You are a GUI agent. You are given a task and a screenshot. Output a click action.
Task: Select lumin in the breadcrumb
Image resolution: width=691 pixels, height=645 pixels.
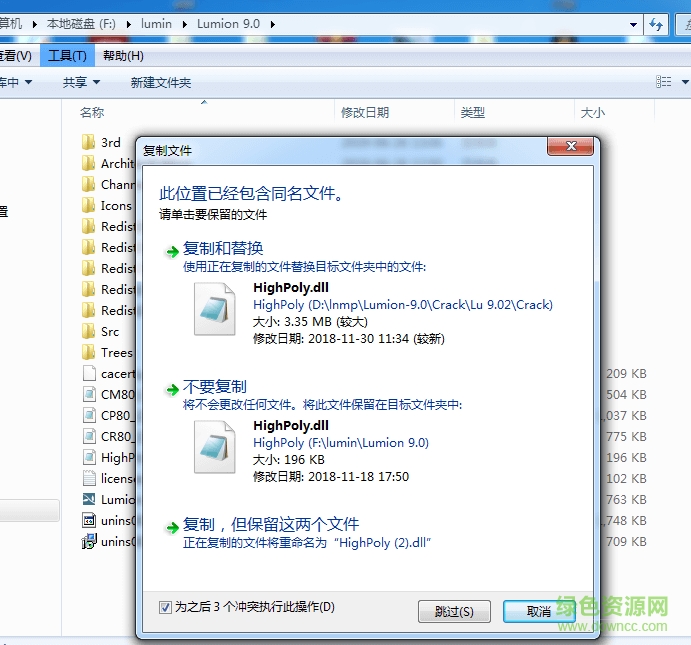click(x=156, y=24)
